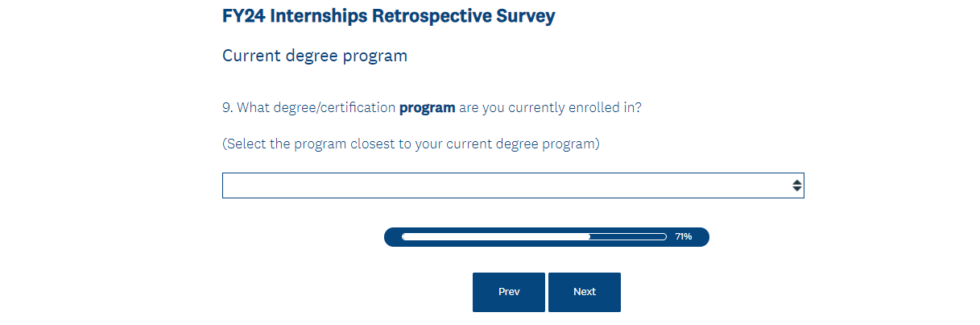Viewport: 980px width, 325px height.
Task: Go back with the Prev button
Action: 509,292
